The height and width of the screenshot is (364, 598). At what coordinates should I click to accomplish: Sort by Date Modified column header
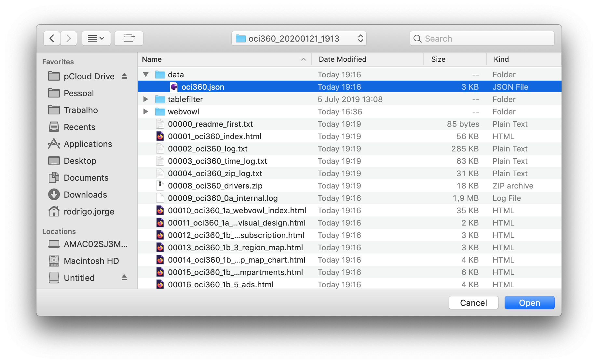pyautogui.click(x=367, y=59)
